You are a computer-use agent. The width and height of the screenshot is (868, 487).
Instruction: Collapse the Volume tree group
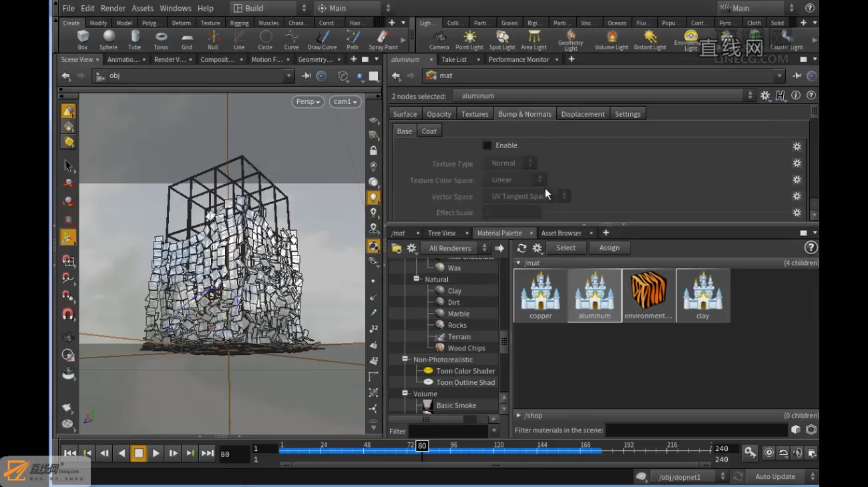405,394
